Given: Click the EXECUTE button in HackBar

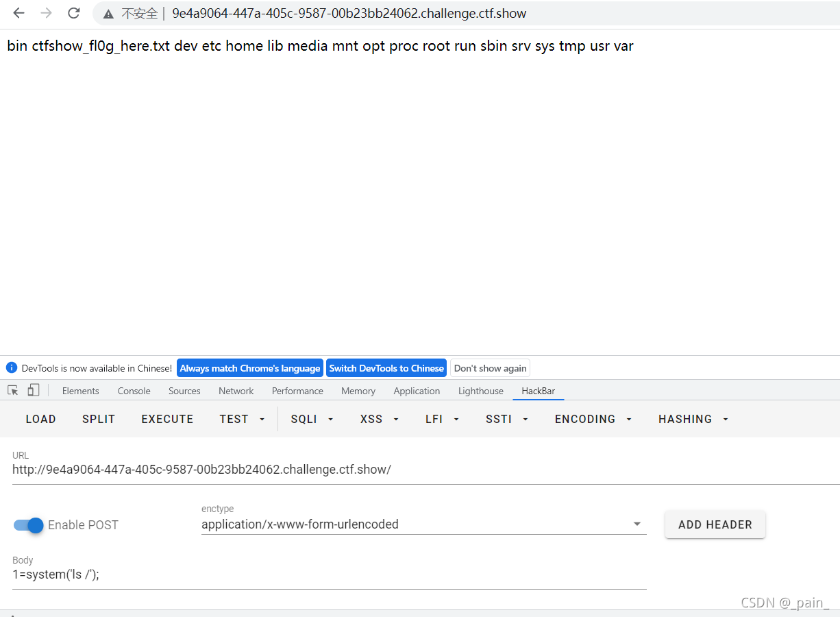Looking at the screenshot, I should [167, 419].
